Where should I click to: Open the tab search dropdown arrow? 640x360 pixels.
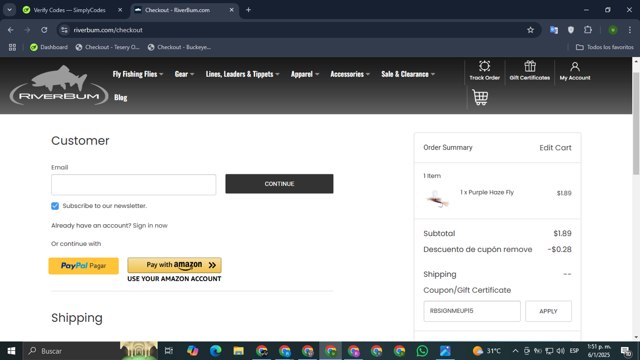[x=9, y=10]
